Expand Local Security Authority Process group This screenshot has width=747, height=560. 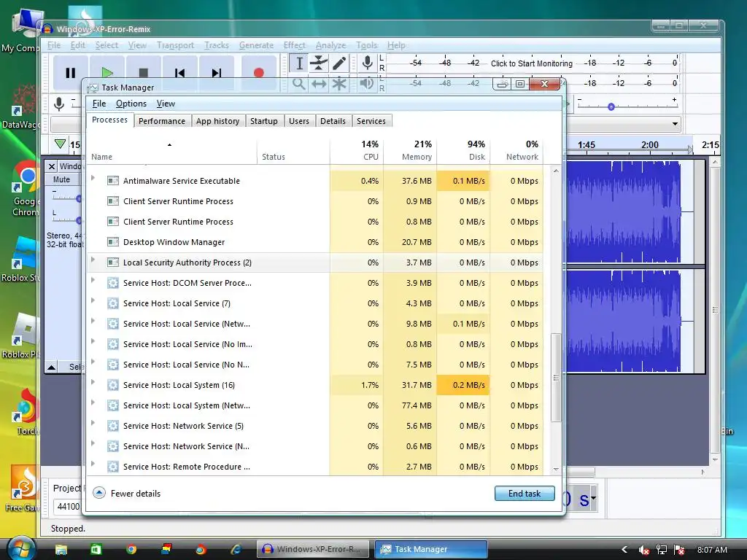point(93,260)
